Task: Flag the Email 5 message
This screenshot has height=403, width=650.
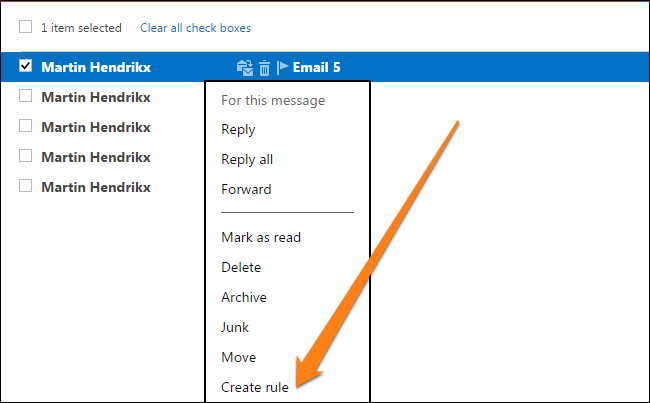Action: 283,67
